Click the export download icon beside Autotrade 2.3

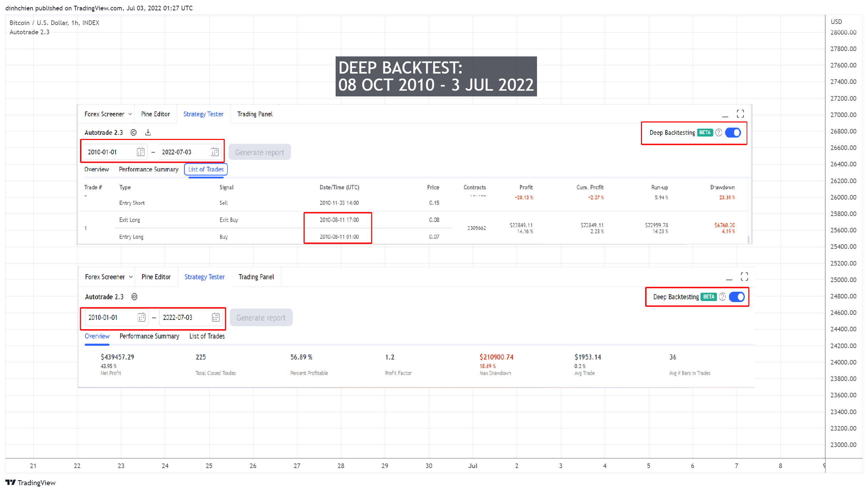point(148,132)
